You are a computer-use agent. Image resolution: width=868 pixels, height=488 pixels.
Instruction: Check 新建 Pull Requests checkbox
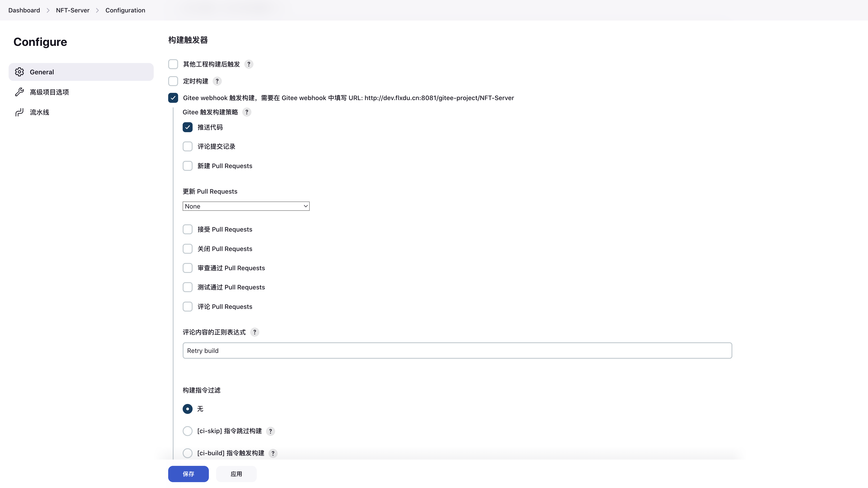188,166
